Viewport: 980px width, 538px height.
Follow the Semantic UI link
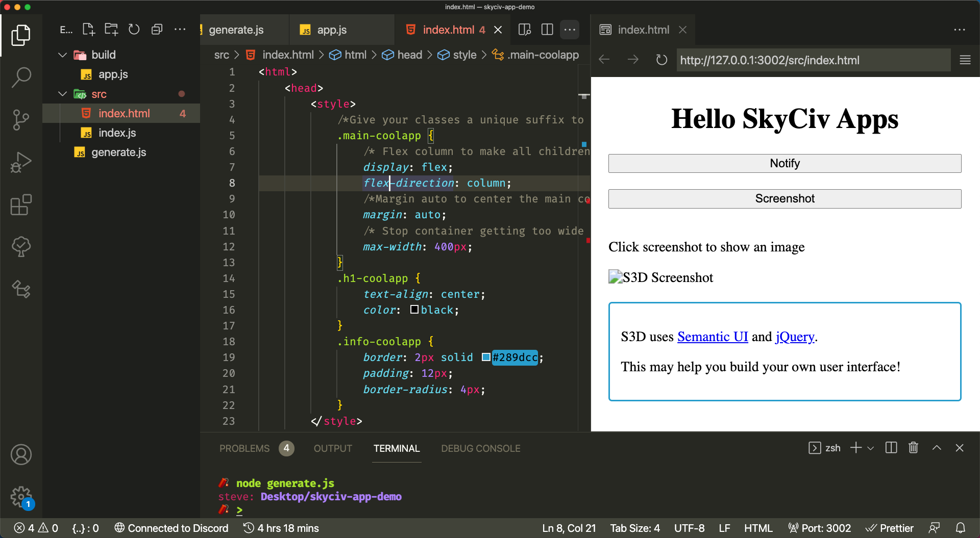(712, 337)
